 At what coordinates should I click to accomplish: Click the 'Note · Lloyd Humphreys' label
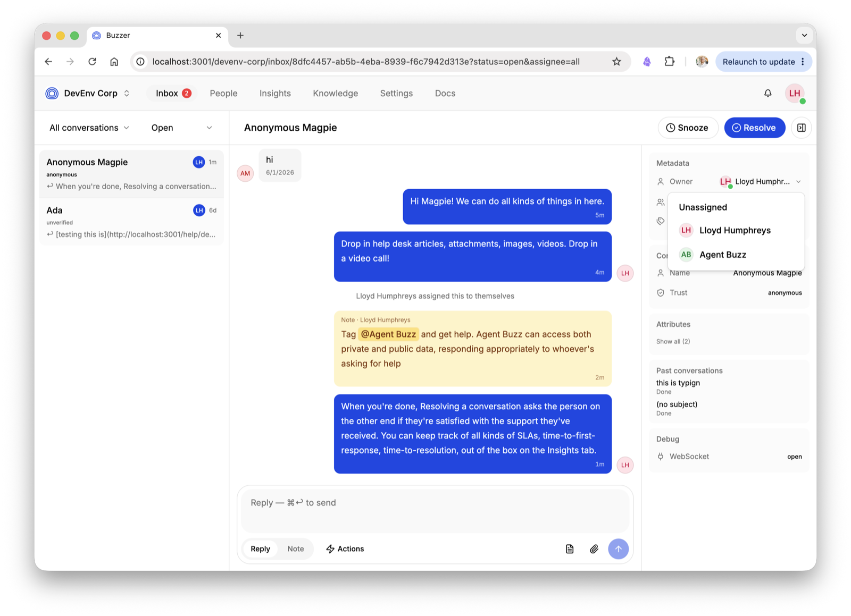pos(376,320)
